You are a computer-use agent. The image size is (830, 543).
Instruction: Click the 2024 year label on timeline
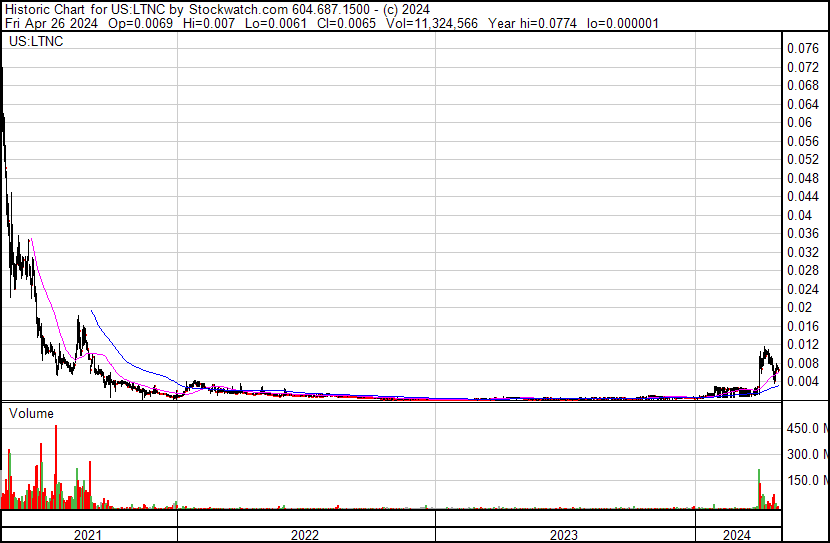pyautogui.click(x=737, y=535)
